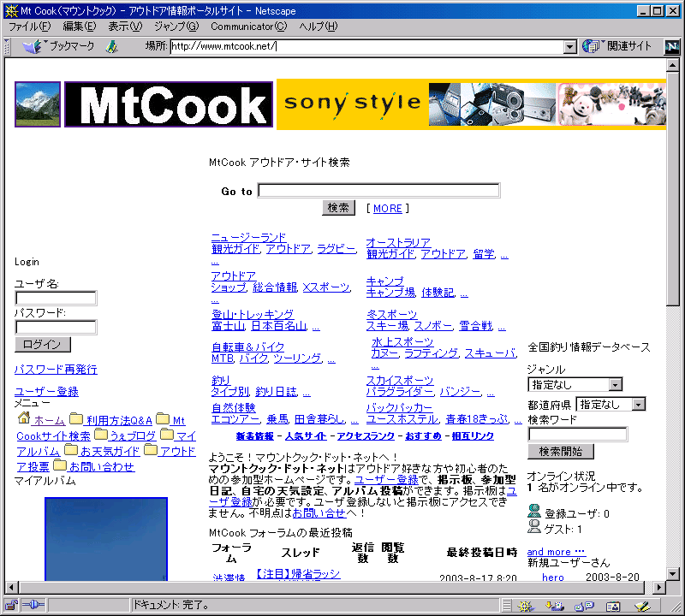685x616 pixels.
Task: Open the Communicator(C) menu
Action: (249, 27)
